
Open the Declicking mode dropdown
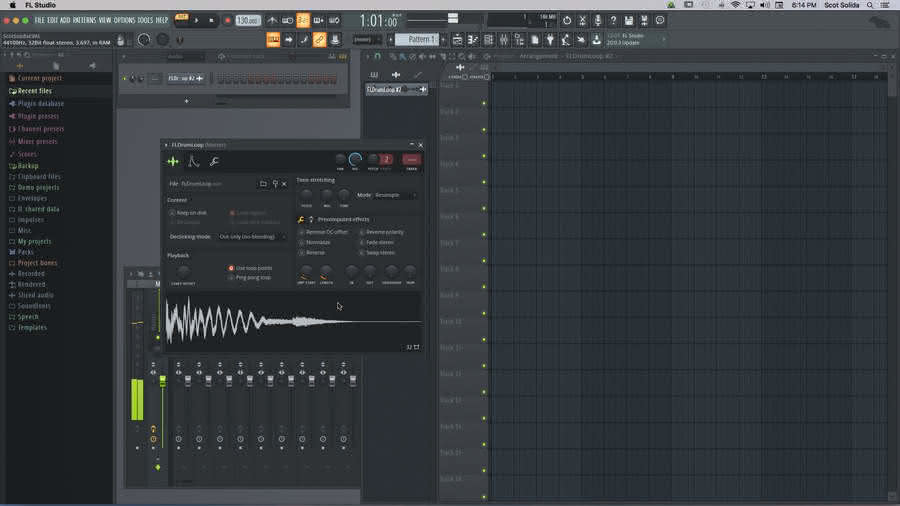[252, 237]
